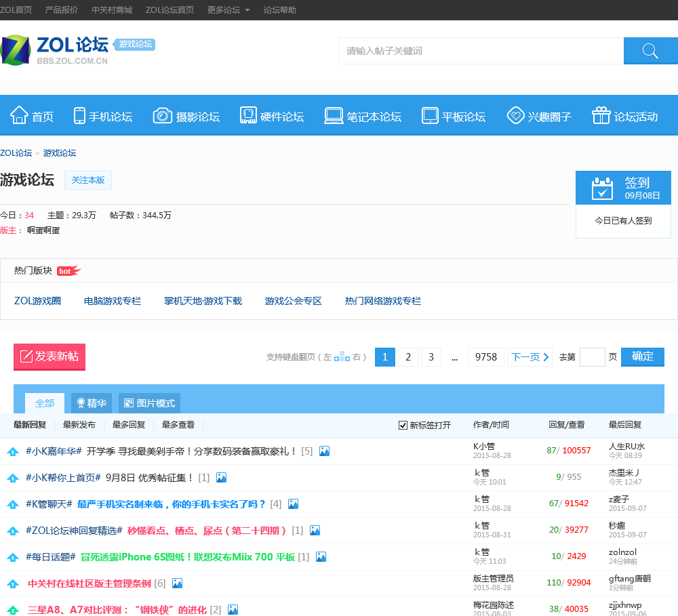Go to page 2
Viewport: 678px width, 616px height.
click(x=407, y=357)
